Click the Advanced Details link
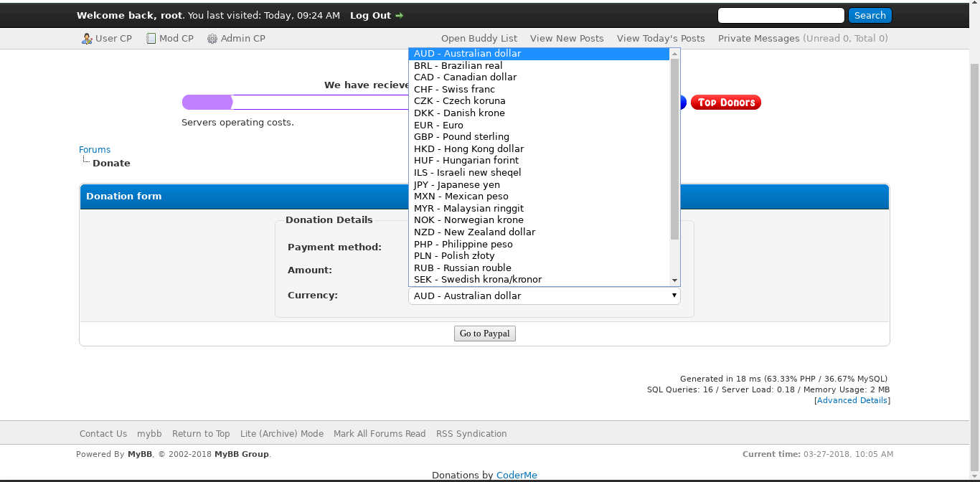This screenshot has height=482, width=980. pyautogui.click(x=852, y=400)
